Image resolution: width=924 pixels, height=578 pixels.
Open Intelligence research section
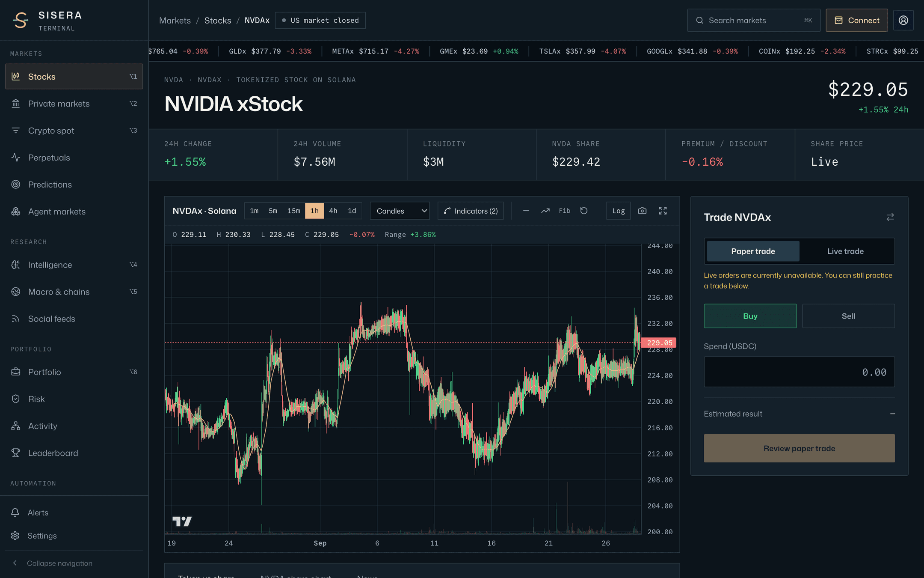74,265
